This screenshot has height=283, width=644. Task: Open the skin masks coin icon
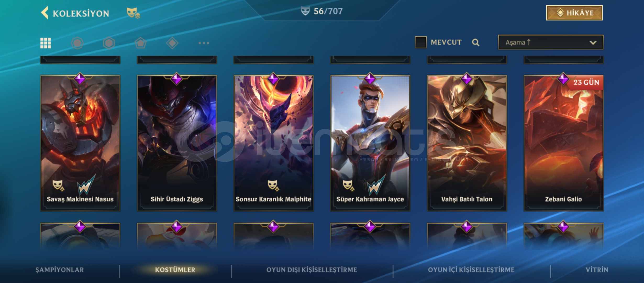[x=133, y=13]
